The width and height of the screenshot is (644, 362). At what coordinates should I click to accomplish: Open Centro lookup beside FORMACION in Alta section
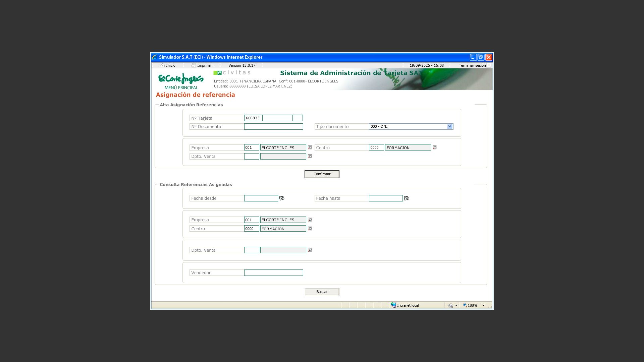[434, 147]
